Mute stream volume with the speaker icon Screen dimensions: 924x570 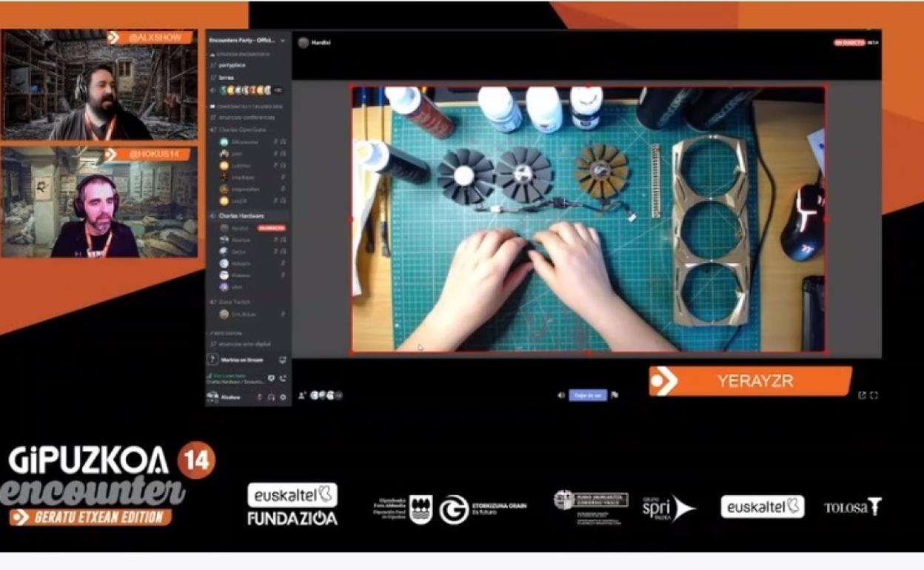tap(560, 395)
